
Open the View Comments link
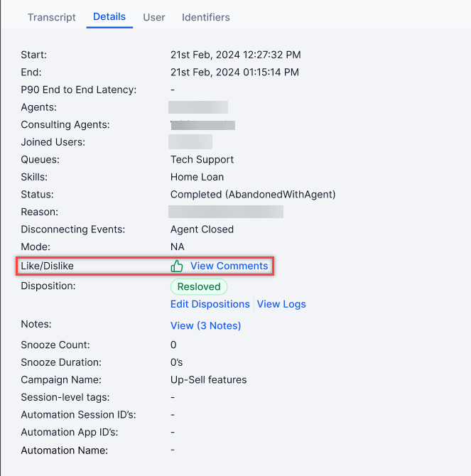coord(229,266)
